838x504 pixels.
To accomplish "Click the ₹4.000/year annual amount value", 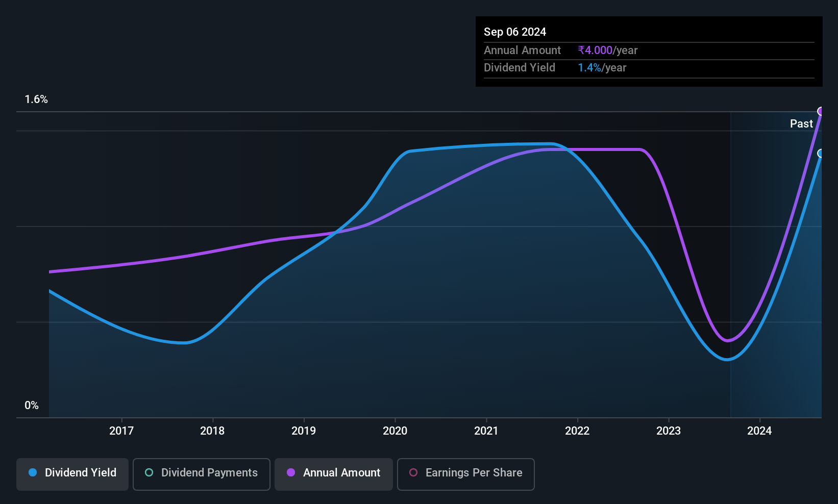I will tap(608, 50).
